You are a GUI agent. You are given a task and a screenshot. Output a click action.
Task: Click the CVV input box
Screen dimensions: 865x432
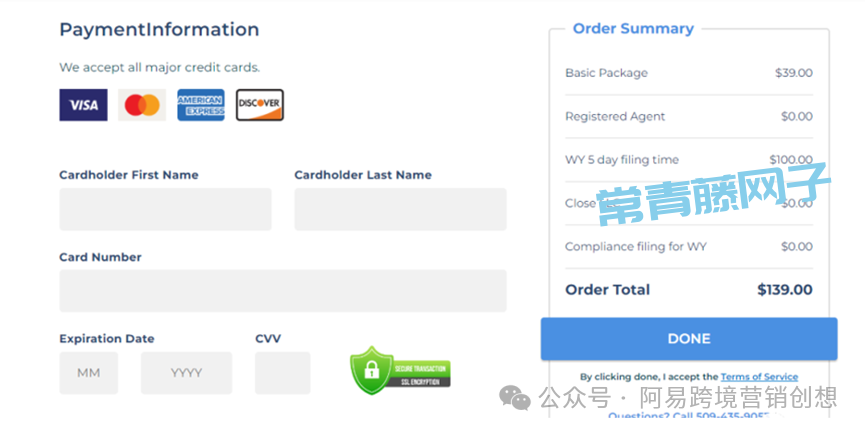click(x=282, y=373)
